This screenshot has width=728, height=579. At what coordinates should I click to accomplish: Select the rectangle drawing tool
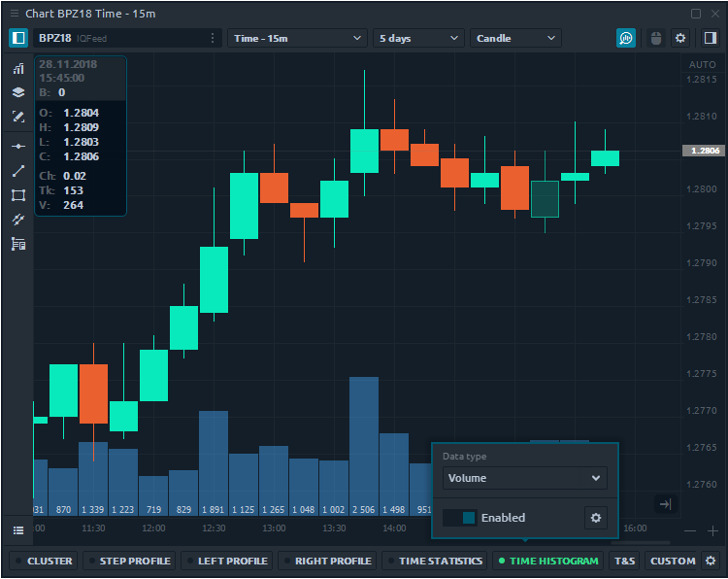pyautogui.click(x=17, y=195)
